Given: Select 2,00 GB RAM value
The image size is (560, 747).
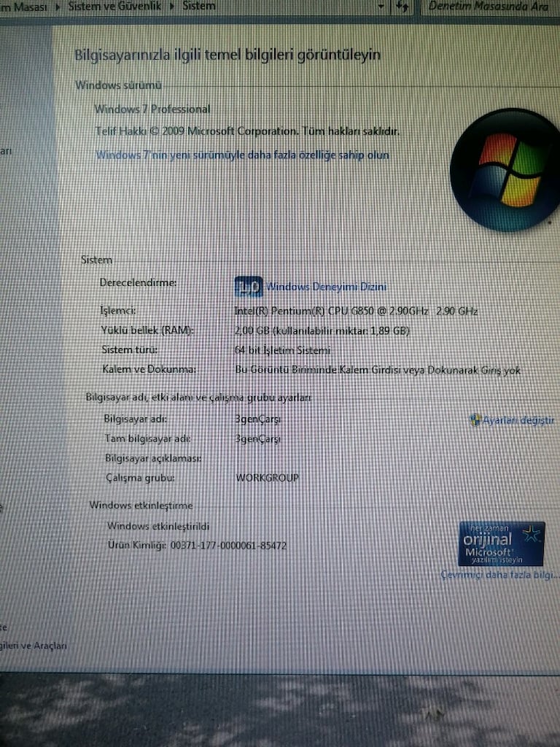Looking at the screenshot, I should [322, 330].
